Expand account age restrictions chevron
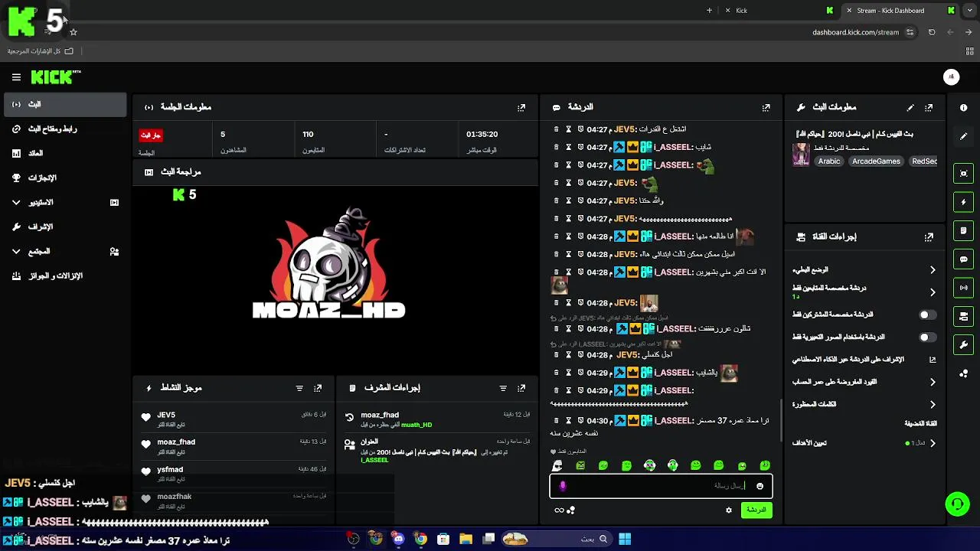The width and height of the screenshot is (980, 551). click(x=933, y=382)
